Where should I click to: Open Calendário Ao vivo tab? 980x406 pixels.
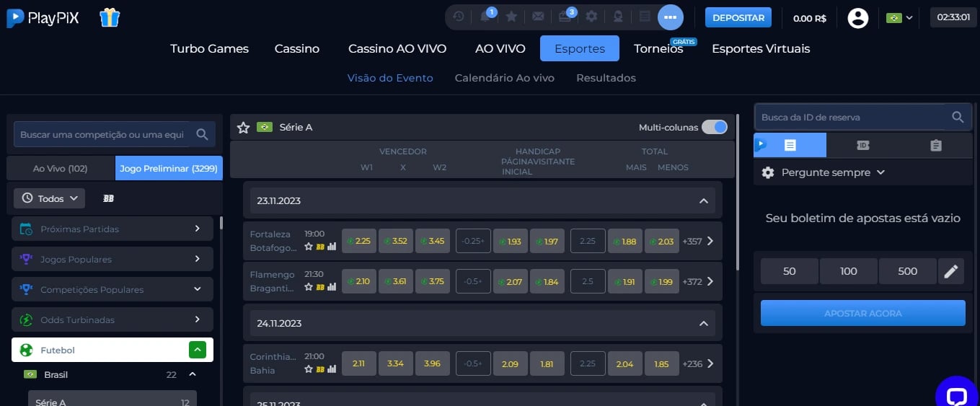tap(505, 78)
